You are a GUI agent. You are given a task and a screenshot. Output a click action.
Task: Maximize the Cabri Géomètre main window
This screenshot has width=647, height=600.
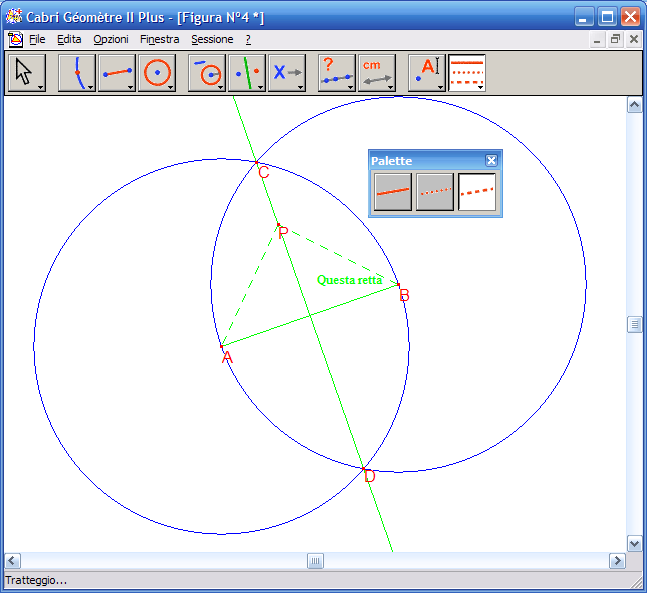tap(607, 17)
